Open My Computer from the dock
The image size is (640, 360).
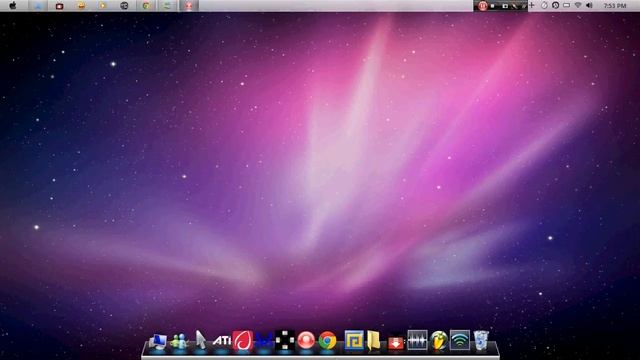tap(158, 341)
